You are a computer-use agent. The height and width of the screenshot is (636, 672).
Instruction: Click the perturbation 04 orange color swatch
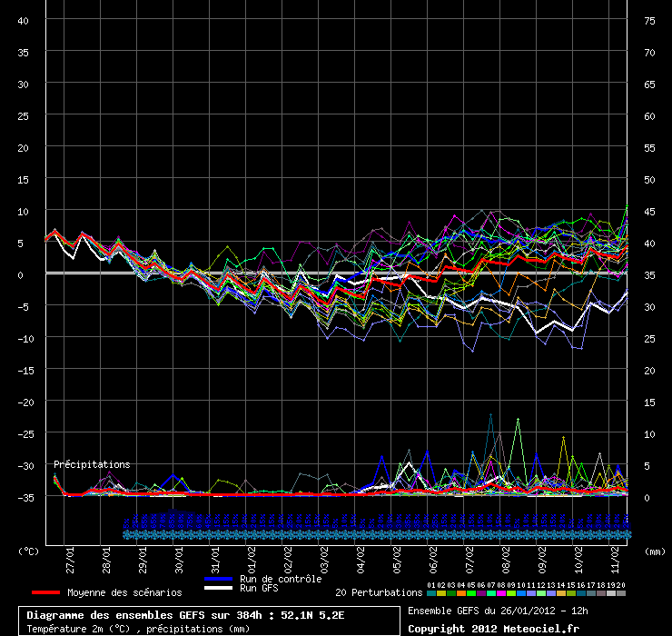(461, 593)
